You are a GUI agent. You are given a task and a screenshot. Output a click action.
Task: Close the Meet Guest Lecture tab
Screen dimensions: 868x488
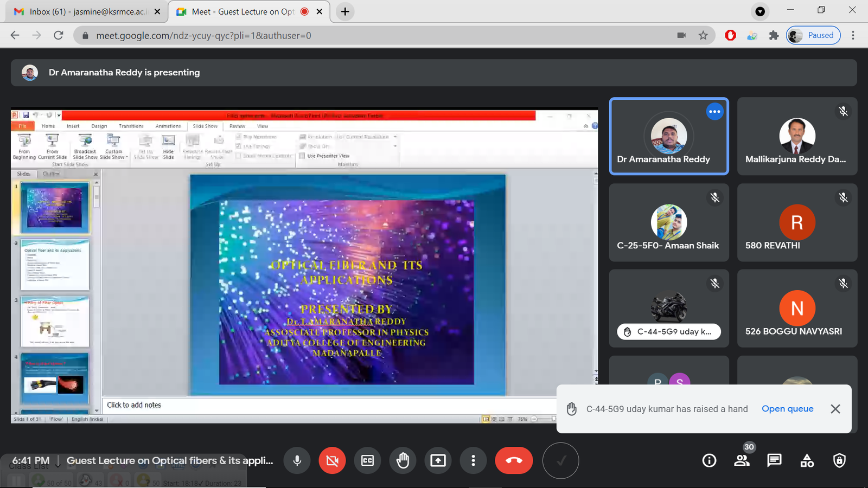[320, 11]
